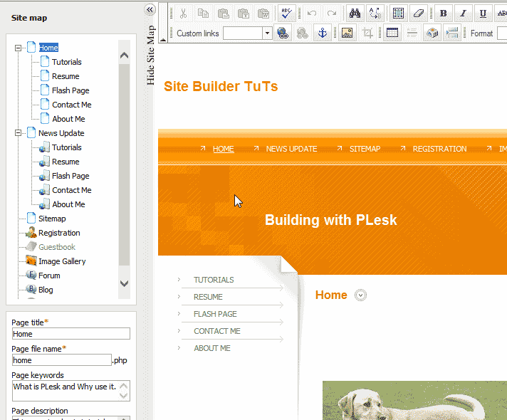Select SITEMAP in the orange navigation bar

pyautogui.click(x=365, y=149)
